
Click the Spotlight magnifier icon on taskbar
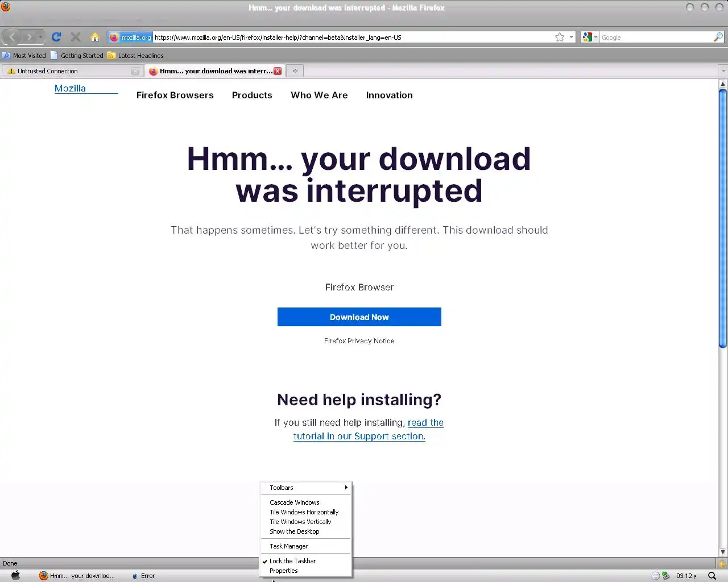[712, 576]
